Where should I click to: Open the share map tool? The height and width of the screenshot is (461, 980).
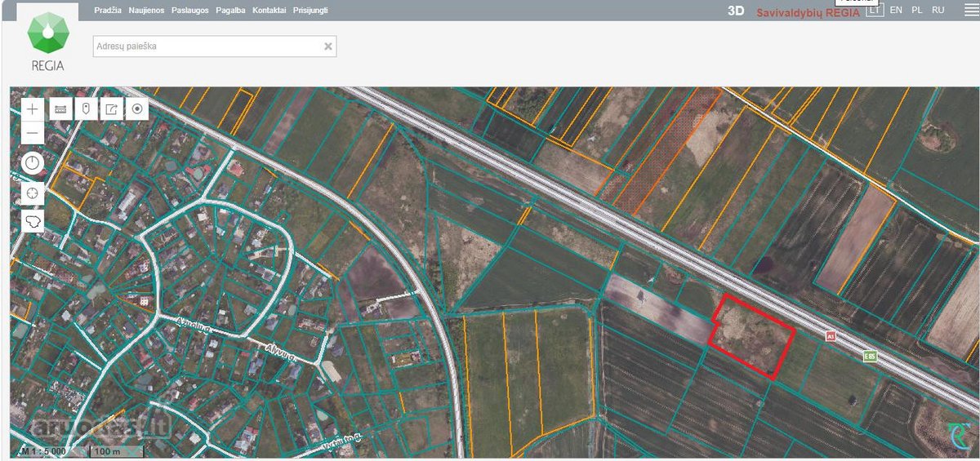(111, 109)
